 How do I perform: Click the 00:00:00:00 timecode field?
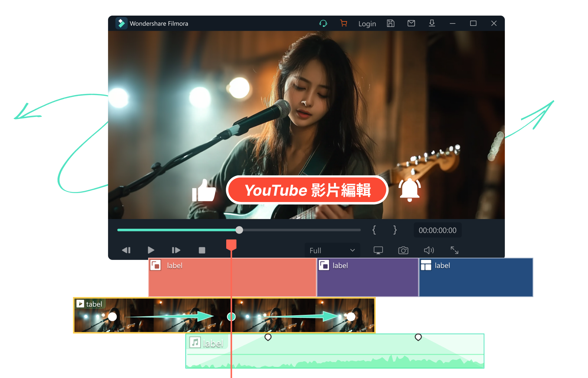[x=438, y=230]
